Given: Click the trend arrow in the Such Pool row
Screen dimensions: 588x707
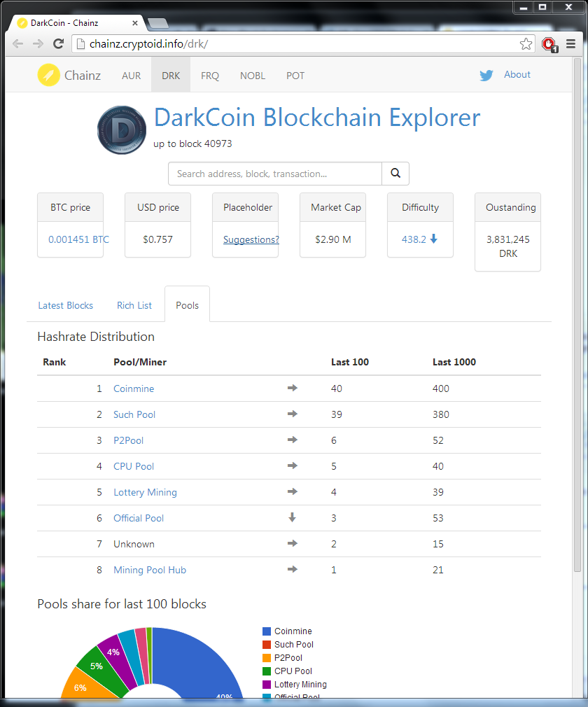Looking at the screenshot, I should 293,414.
